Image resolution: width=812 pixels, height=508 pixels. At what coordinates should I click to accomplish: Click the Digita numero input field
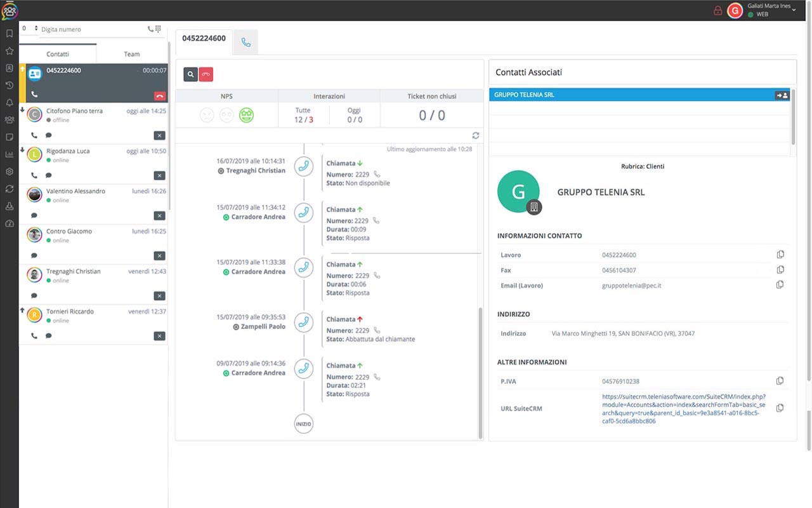93,29
